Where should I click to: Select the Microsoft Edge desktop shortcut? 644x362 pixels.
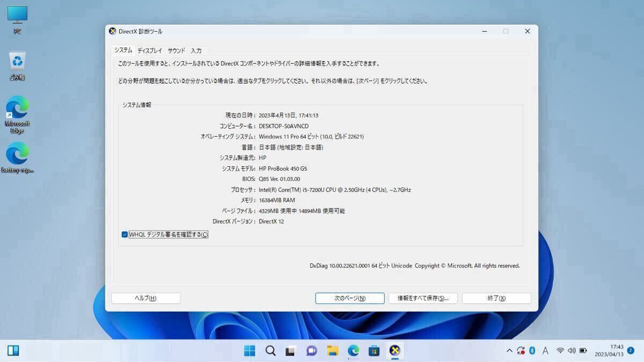pos(17,114)
